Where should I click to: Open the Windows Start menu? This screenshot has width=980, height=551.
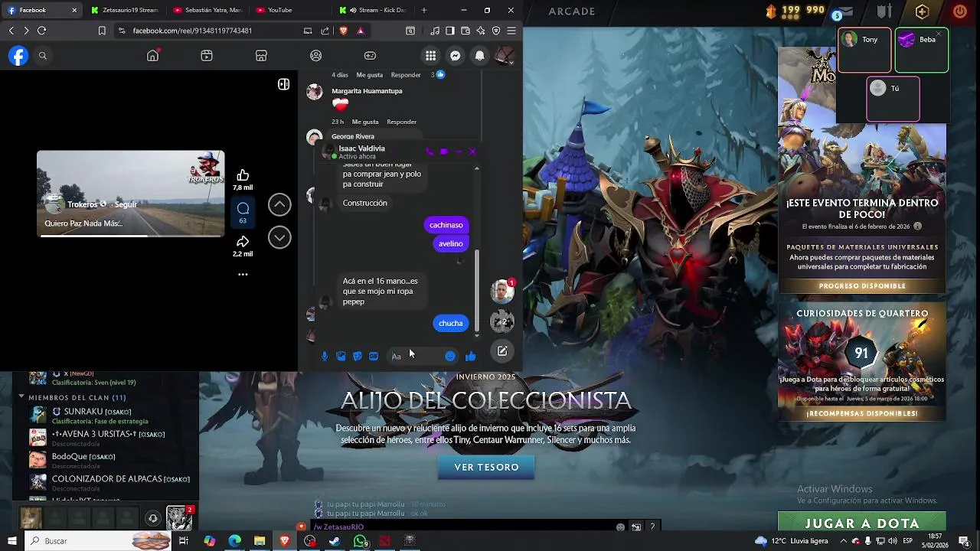coord(11,541)
